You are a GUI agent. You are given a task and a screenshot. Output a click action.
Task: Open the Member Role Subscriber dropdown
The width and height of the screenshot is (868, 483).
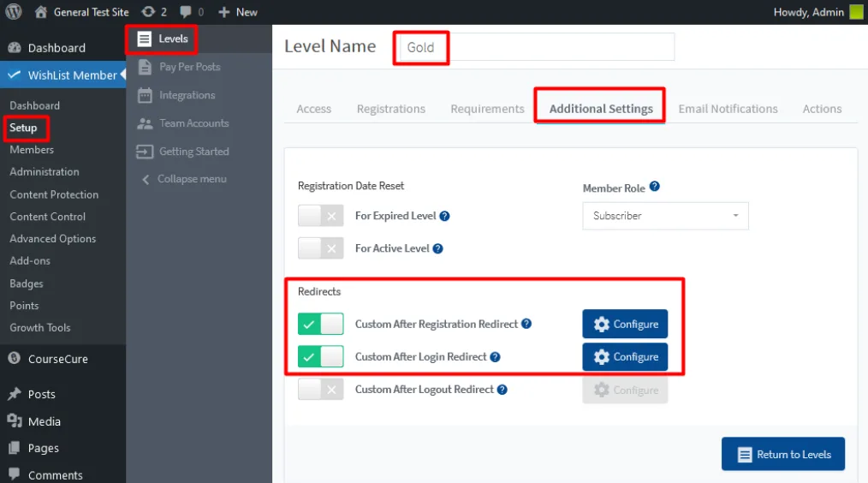(x=665, y=216)
